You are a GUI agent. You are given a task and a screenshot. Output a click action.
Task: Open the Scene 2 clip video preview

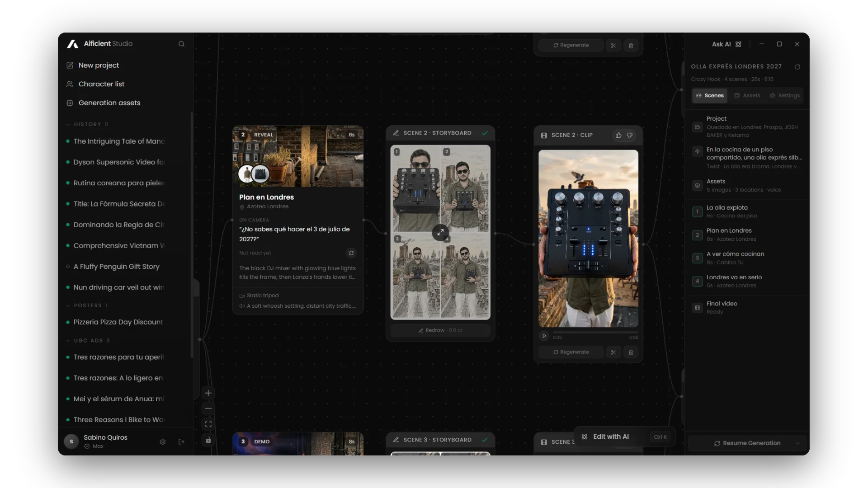[x=588, y=239]
